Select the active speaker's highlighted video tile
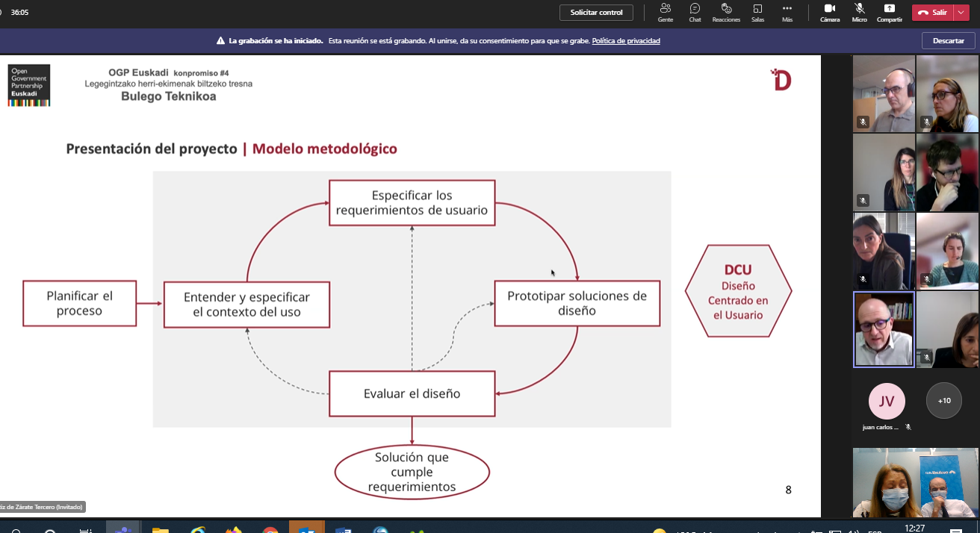Screen dimensions: 980x533 [x=884, y=329]
